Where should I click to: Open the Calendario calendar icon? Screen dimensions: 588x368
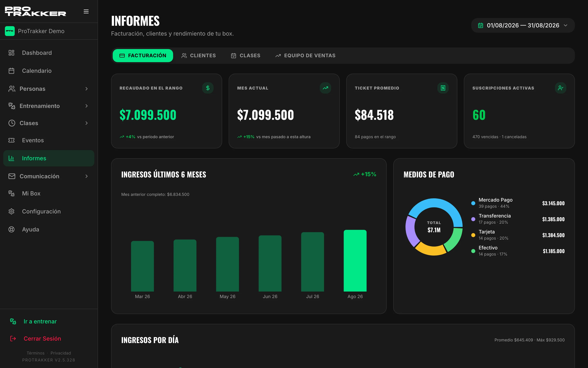point(11,71)
